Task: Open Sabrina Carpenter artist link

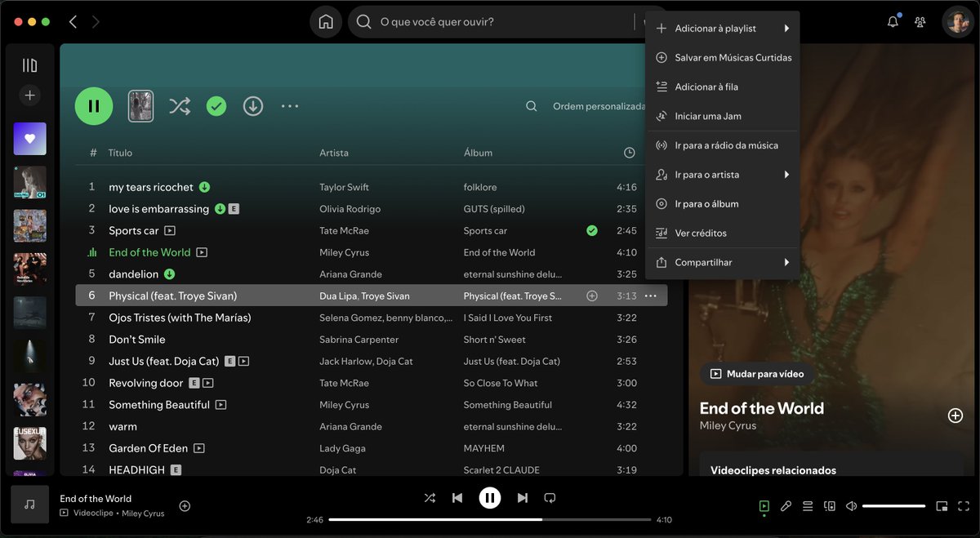Action: click(359, 340)
